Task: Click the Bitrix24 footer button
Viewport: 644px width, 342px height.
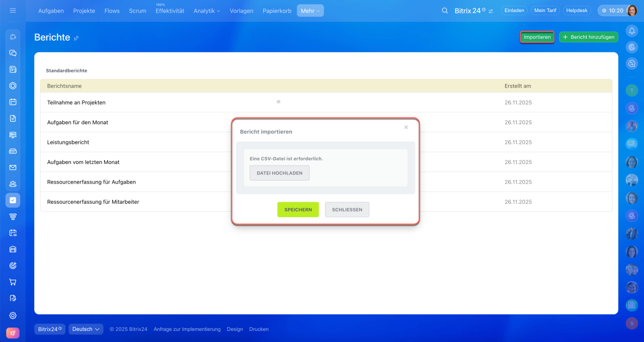Action: pyautogui.click(x=50, y=329)
